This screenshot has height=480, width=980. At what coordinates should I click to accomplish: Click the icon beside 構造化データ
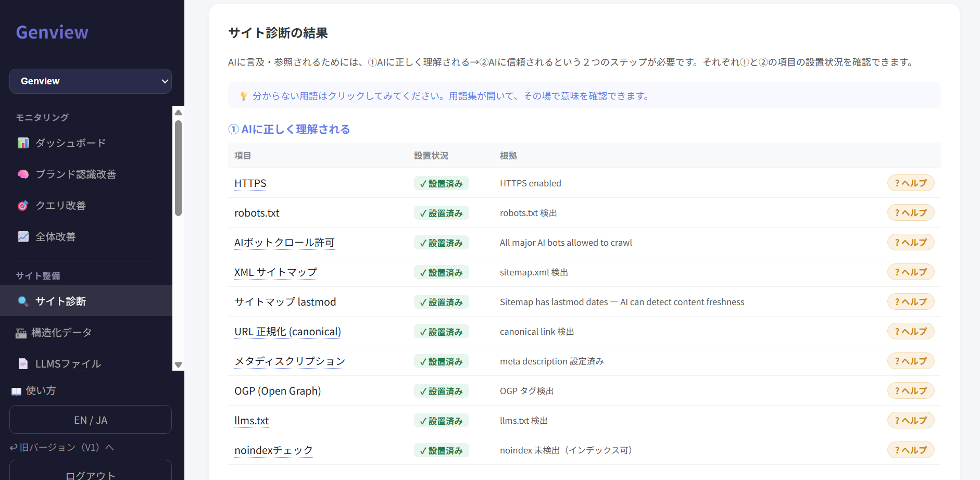click(21, 333)
